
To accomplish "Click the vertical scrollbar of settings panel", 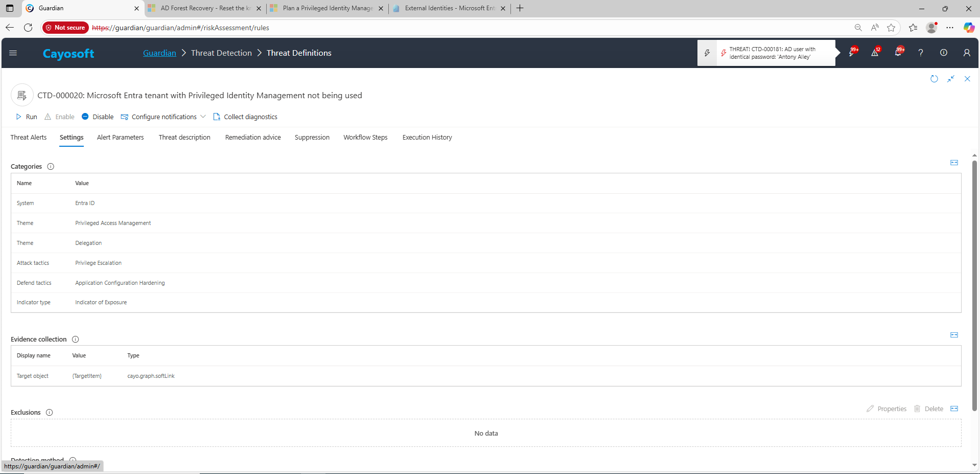I will [x=974, y=286].
